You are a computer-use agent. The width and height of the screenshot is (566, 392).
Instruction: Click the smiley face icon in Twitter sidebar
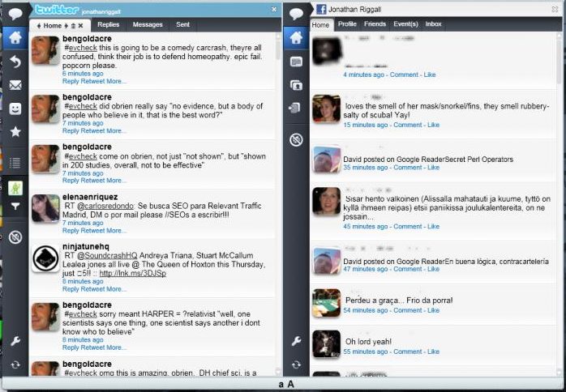click(x=14, y=109)
